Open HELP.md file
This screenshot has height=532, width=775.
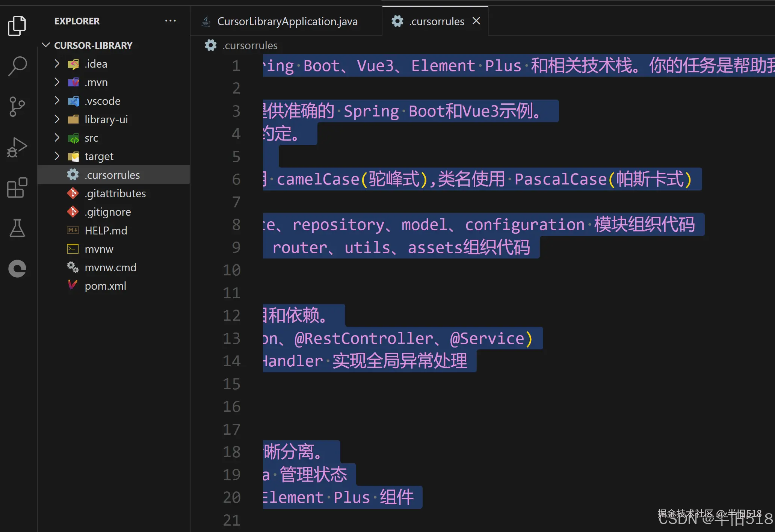coord(106,230)
